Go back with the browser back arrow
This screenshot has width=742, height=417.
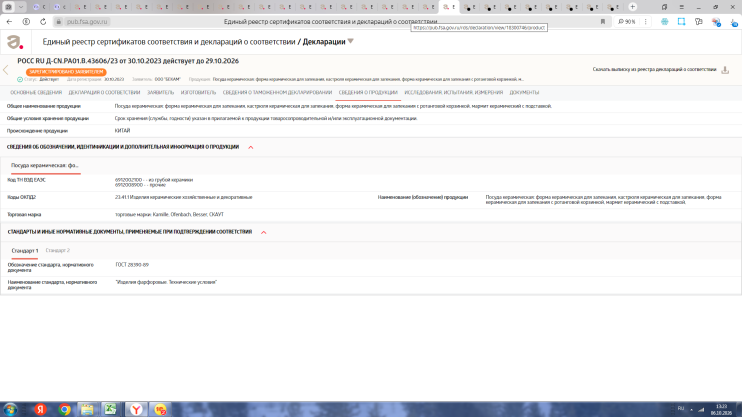point(9,22)
